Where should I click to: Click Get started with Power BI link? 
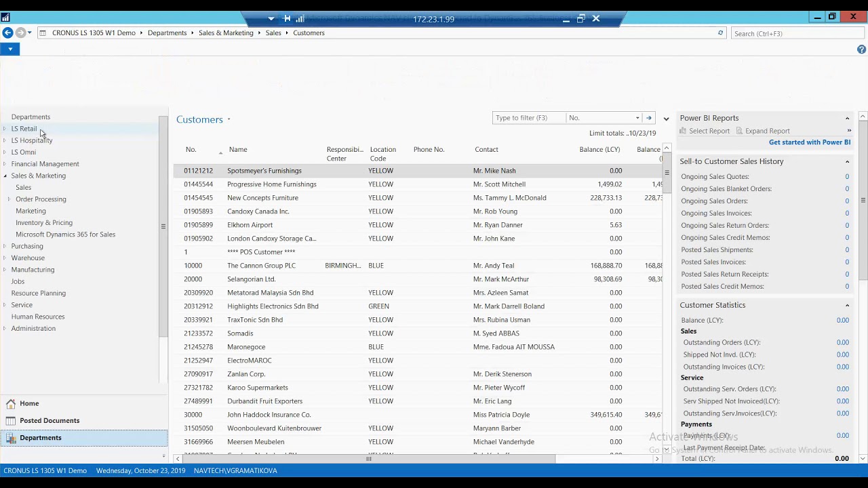coord(810,142)
